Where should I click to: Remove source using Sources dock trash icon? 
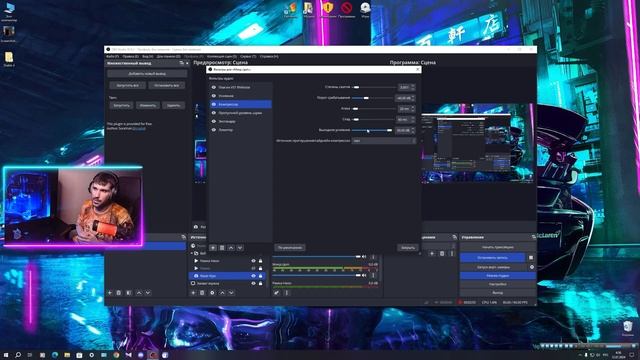(x=202, y=293)
